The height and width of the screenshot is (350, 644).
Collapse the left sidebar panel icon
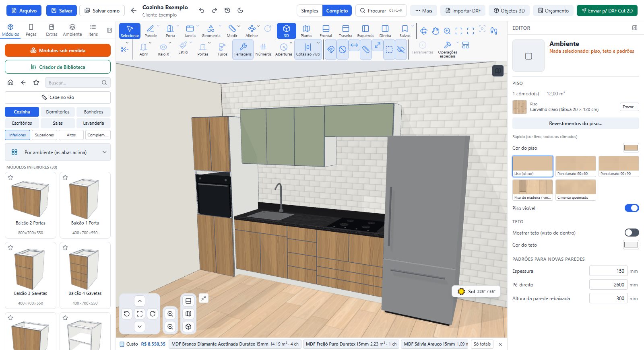[109, 30]
